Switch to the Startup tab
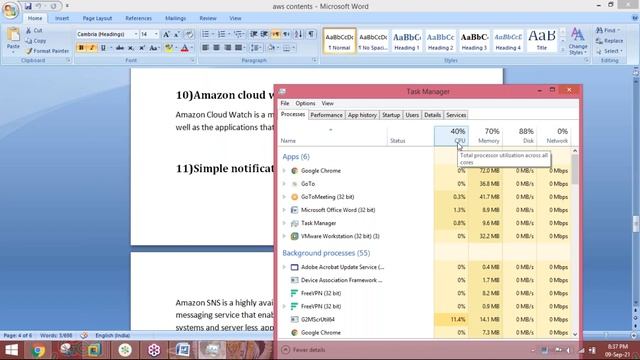The width and height of the screenshot is (640, 360). [391, 115]
